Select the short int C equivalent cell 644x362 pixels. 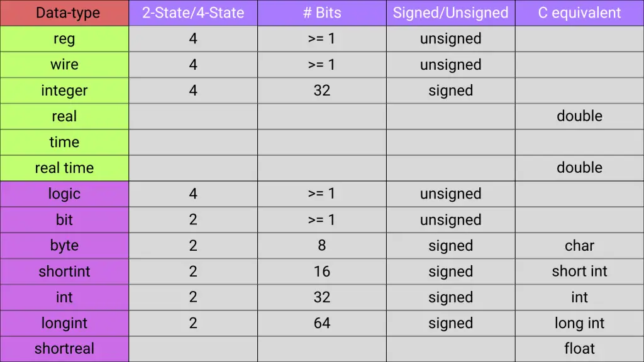(579, 271)
